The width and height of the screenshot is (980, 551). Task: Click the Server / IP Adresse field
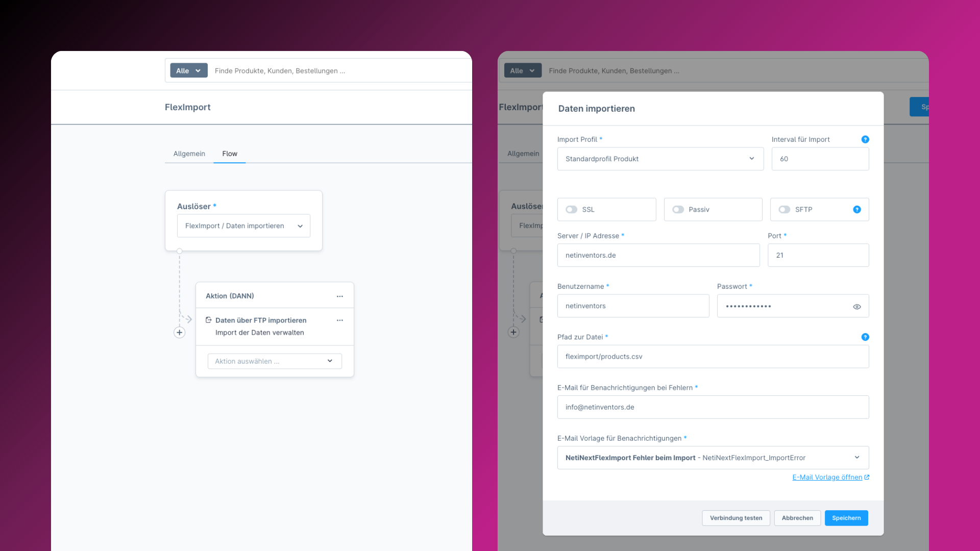coord(658,256)
